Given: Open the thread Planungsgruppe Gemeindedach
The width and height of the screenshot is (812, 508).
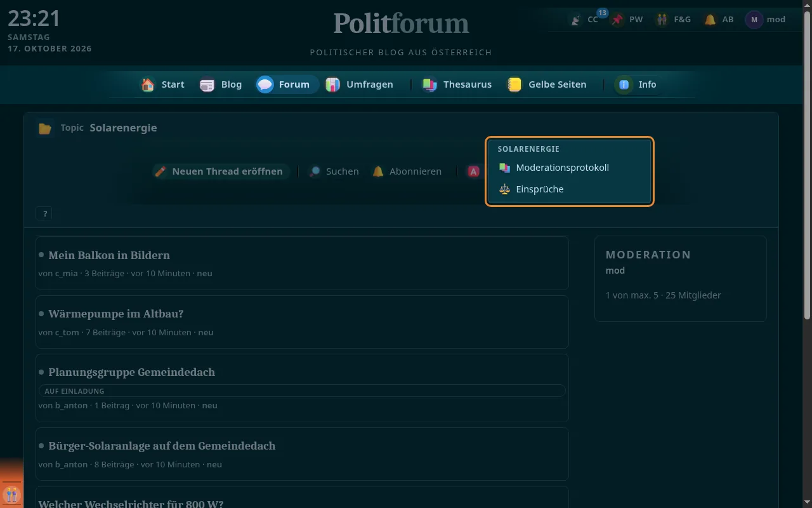Looking at the screenshot, I should pyautogui.click(x=131, y=372).
